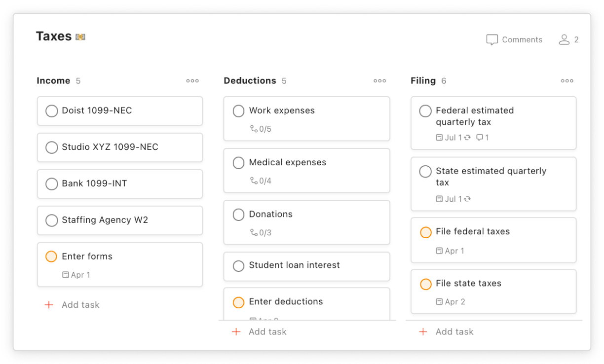
Task: Click the calendar icon beside Apr 1 on Enter forms
Action: click(65, 275)
